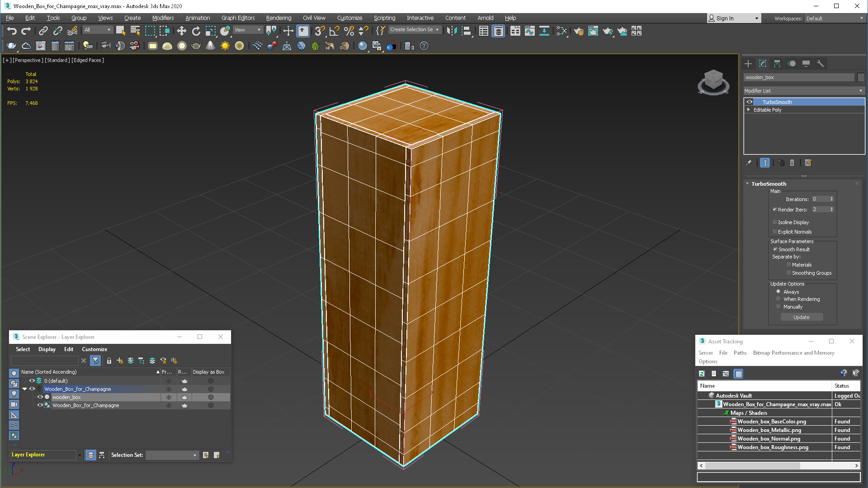Image resolution: width=868 pixels, height=488 pixels.
Task: Toggle the Angle Snap icon
Action: (334, 31)
